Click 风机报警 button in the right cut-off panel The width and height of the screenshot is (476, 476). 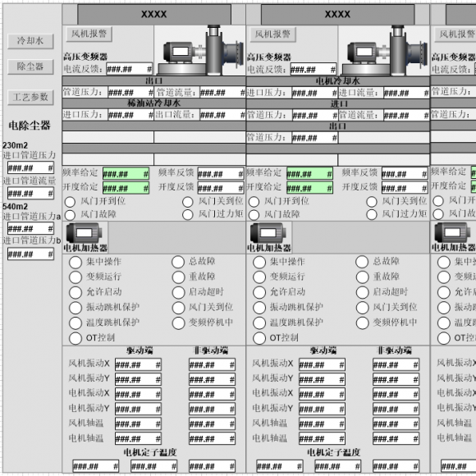pos(455,34)
